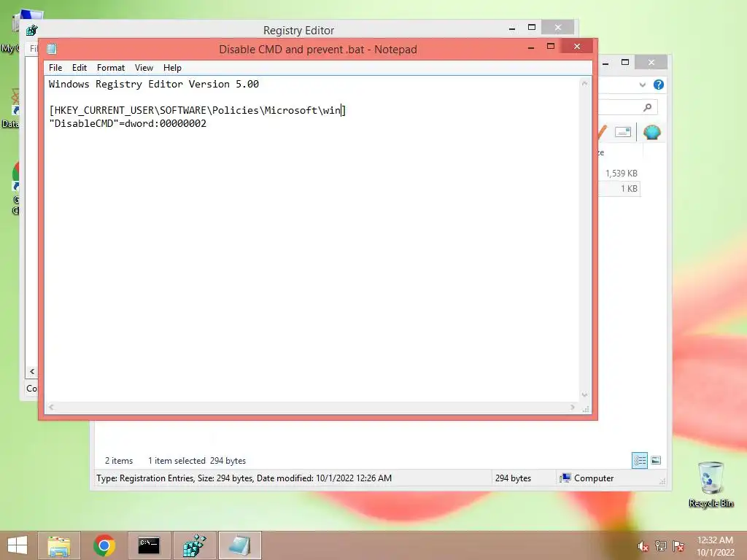Image resolution: width=747 pixels, height=560 pixels.
Task: Click the Registry Editor title bar icon
Action: 32,31
